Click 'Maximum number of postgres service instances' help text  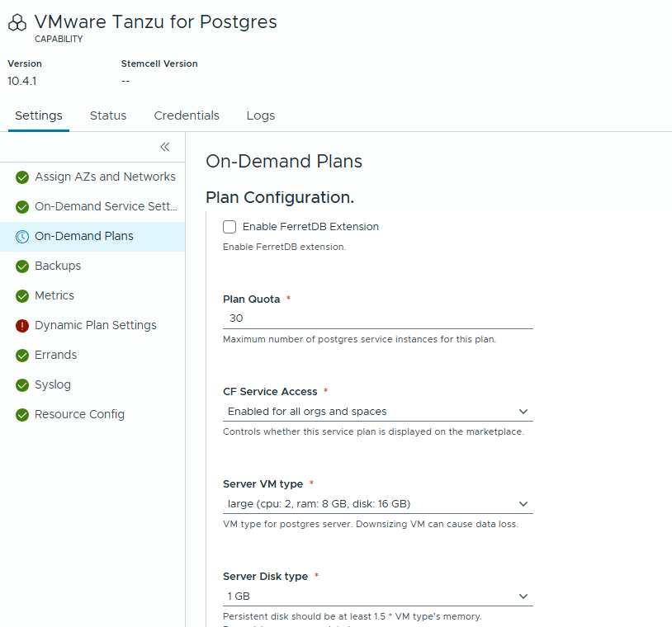[359, 339]
